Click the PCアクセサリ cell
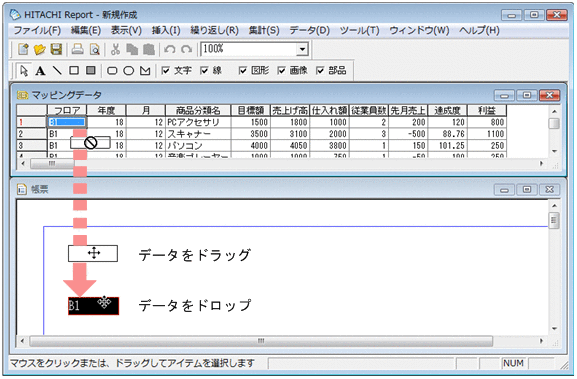577x379 pixels. click(198, 122)
